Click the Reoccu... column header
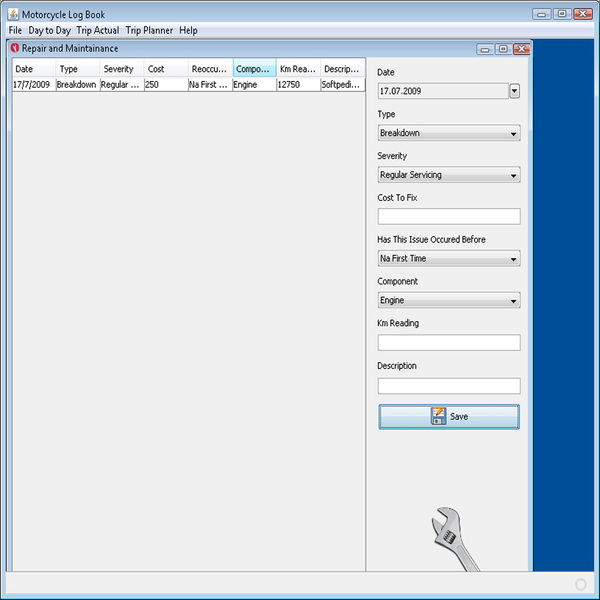The height and width of the screenshot is (600, 600). (x=210, y=69)
